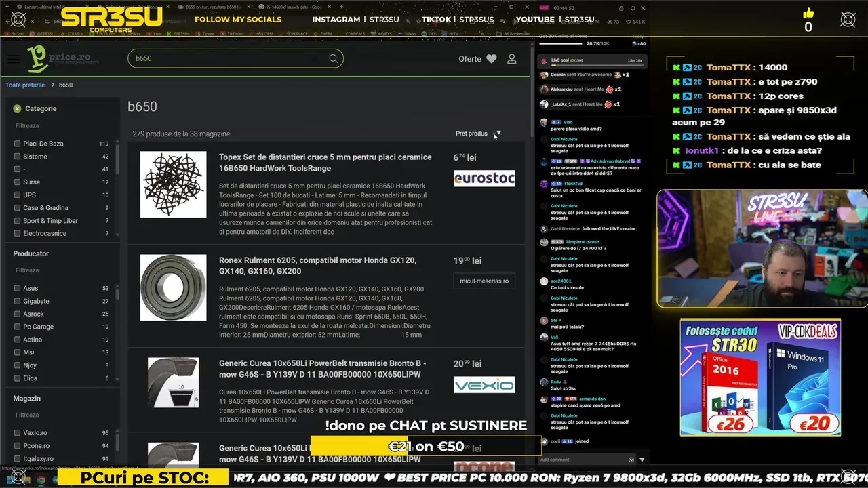The image size is (868, 488).
Task: Click the thumbs-up like icon
Action: [x=808, y=13]
